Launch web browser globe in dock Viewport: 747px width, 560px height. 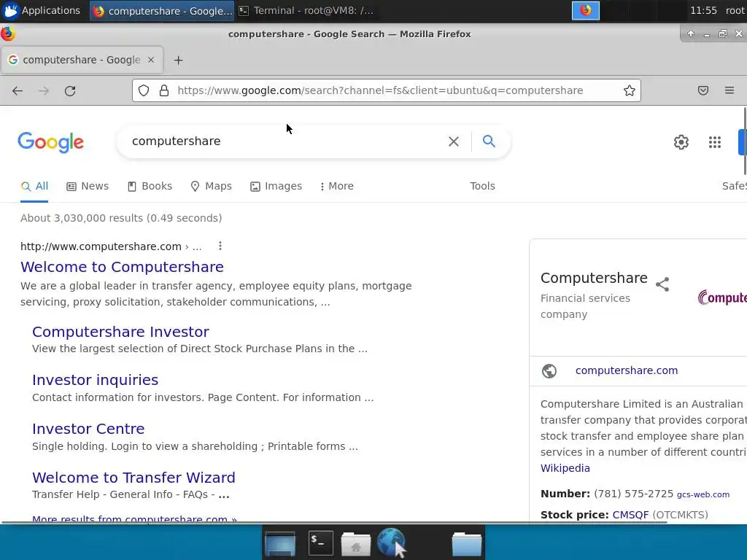pyautogui.click(x=391, y=542)
